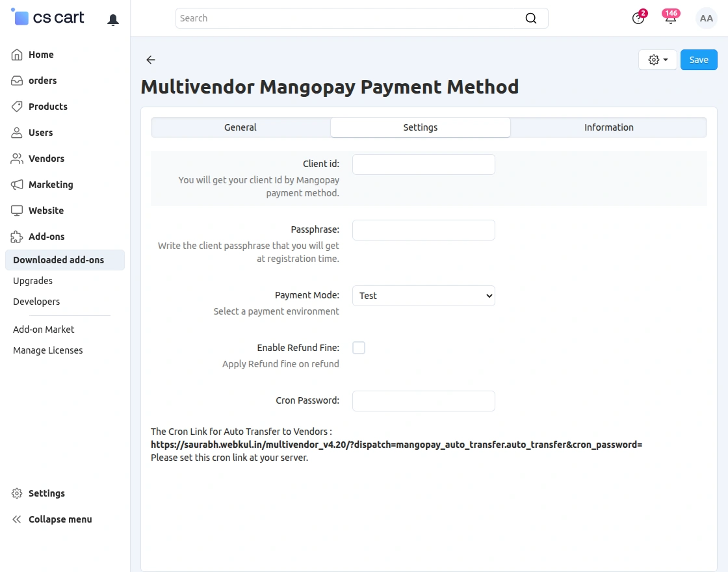Click the orders inbox icon
Image resolution: width=728 pixels, height=572 pixels.
click(x=17, y=81)
